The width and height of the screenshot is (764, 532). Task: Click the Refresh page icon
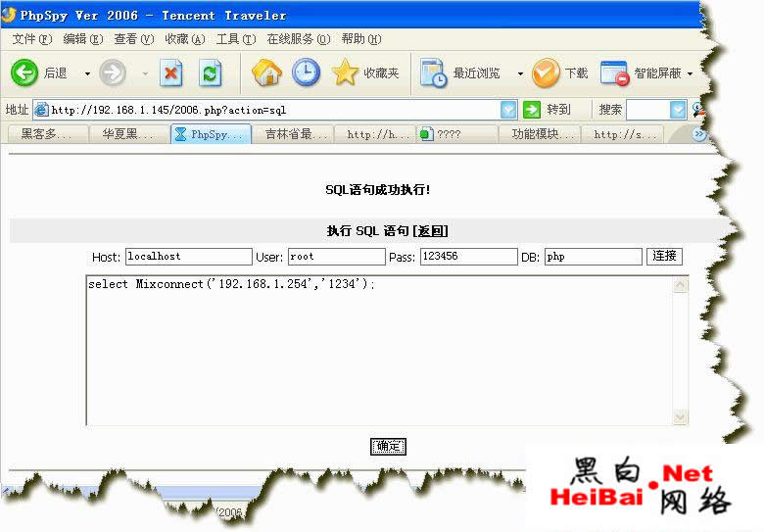pos(211,73)
